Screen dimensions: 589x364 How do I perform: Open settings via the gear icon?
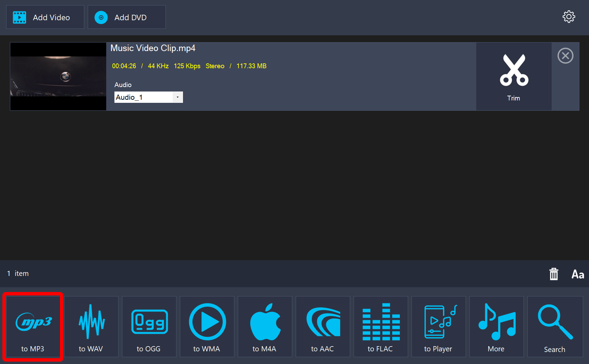569,17
